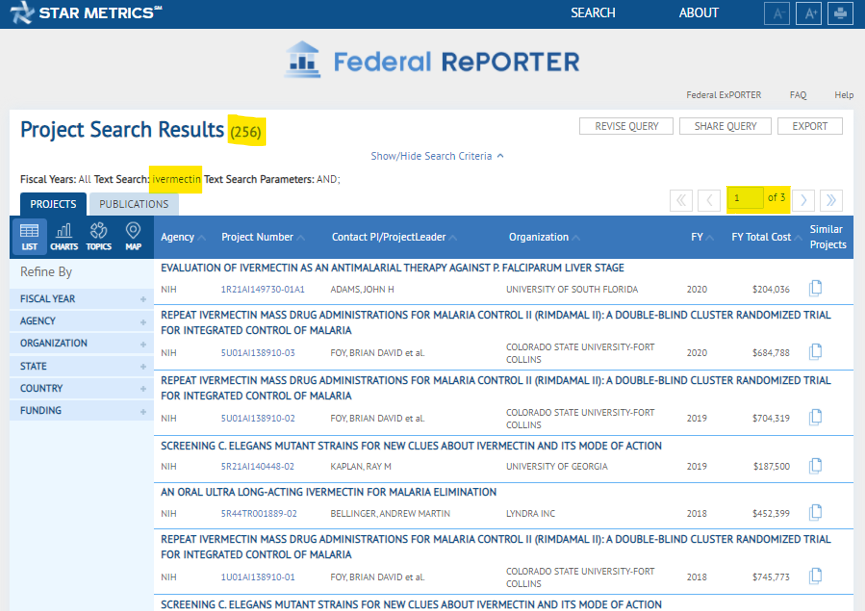Go to previous results page
Image resolution: width=865 pixels, height=611 pixels.
pyautogui.click(x=709, y=200)
